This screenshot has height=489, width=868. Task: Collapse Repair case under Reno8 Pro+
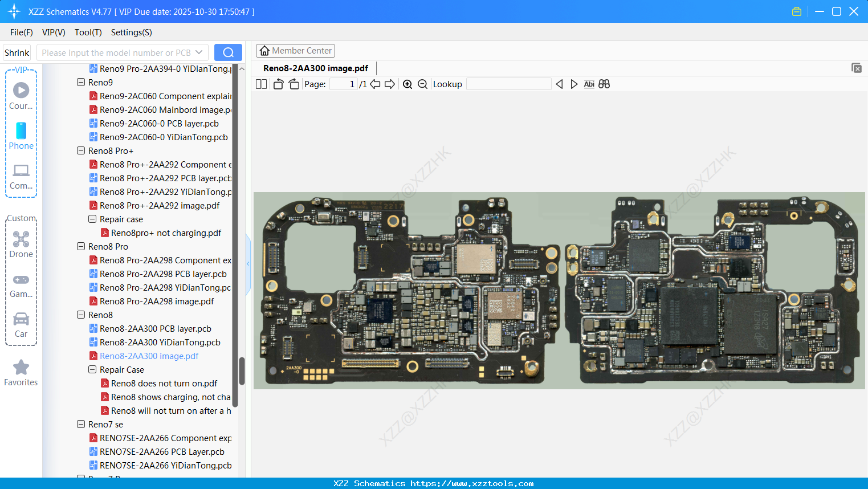pyautogui.click(x=92, y=219)
